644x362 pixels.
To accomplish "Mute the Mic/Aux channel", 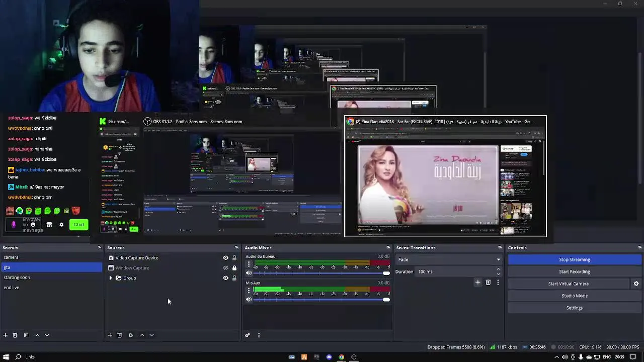I will pyautogui.click(x=249, y=300).
